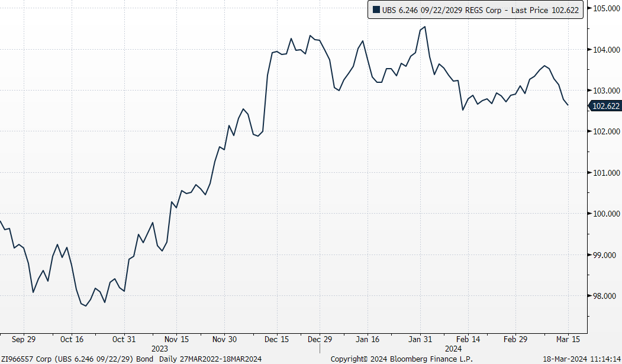Click the 100.000 y-axis label
This screenshot has width=622, height=364.
pos(606,214)
